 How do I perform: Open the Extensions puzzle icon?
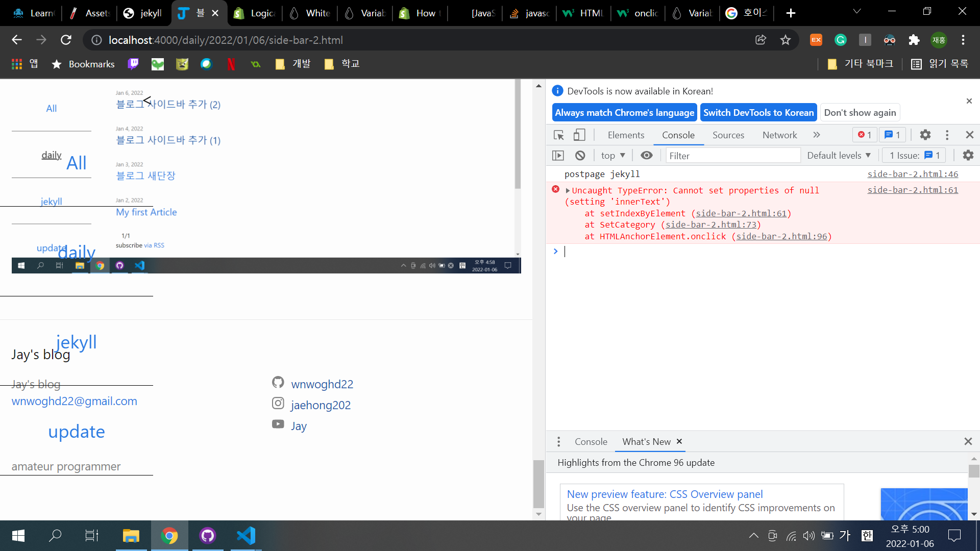914,40
